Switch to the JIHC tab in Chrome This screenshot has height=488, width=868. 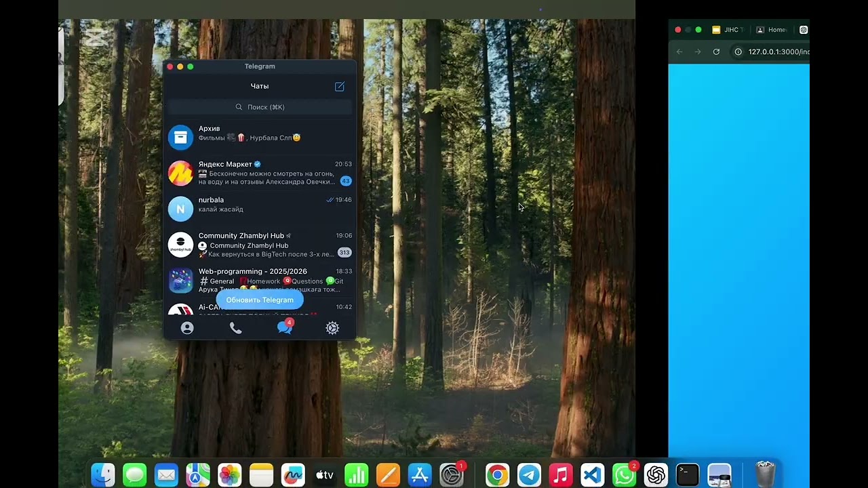(x=729, y=30)
